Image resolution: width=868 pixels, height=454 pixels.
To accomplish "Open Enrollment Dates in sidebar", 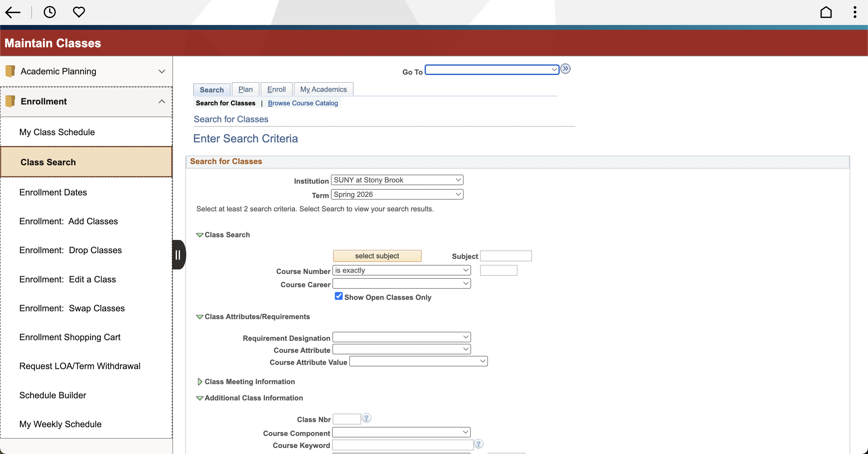I will pos(86,192).
